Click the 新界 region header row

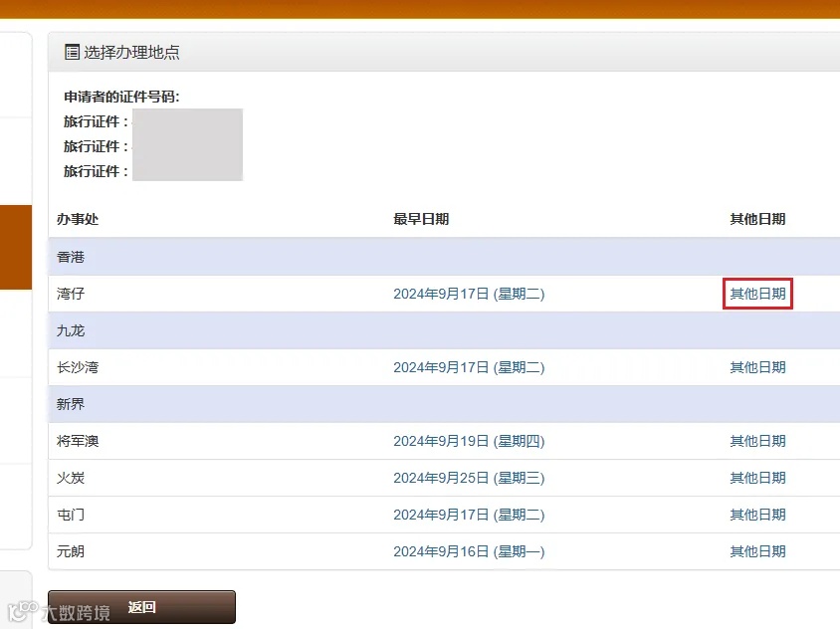pos(444,404)
